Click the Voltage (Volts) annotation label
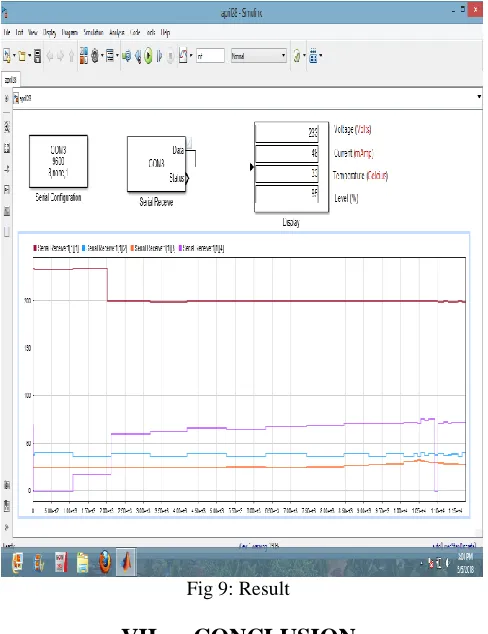This screenshot has width=488, height=634. pos(353,129)
